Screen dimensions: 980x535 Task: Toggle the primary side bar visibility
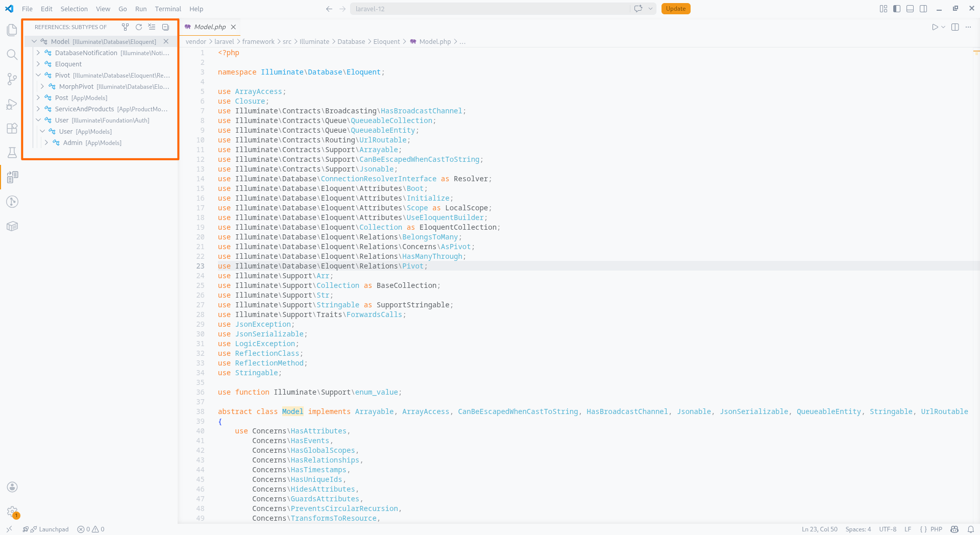pyautogui.click(x=897, y=9)
